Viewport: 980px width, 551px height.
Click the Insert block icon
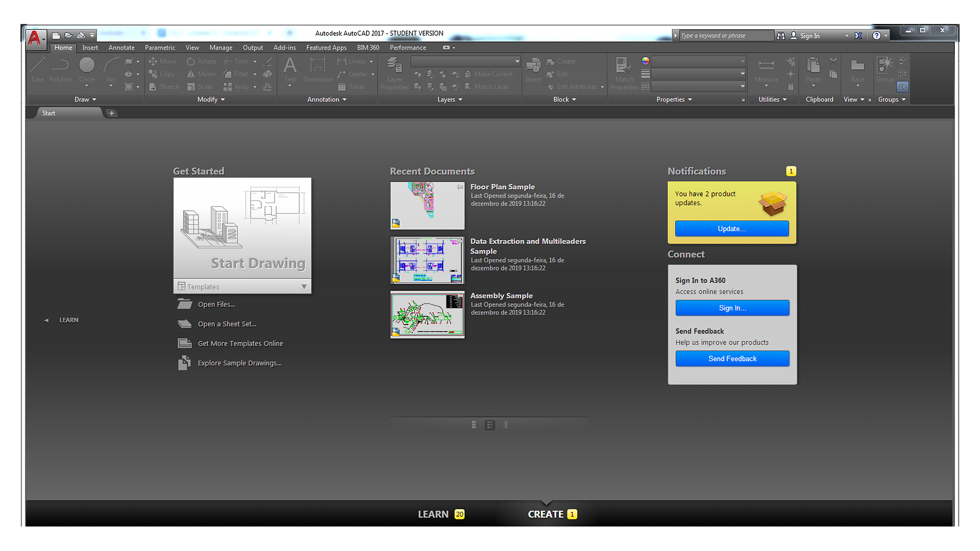[x=533, y=70]
